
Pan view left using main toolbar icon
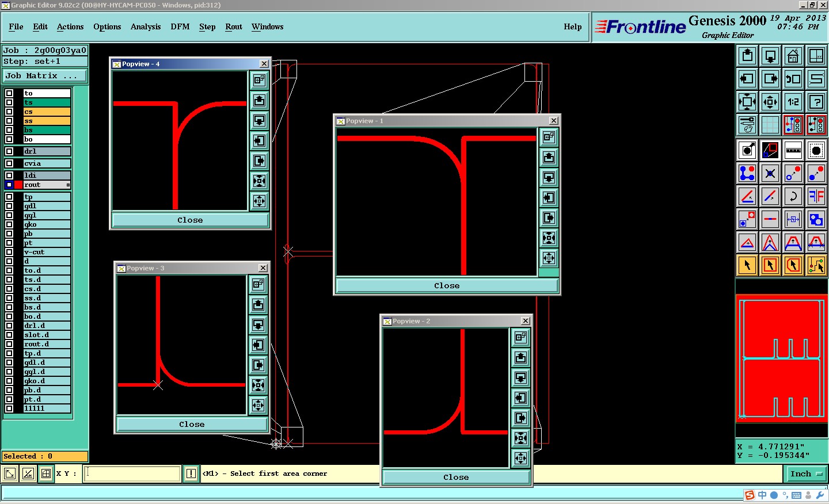(x=747, y=79)
